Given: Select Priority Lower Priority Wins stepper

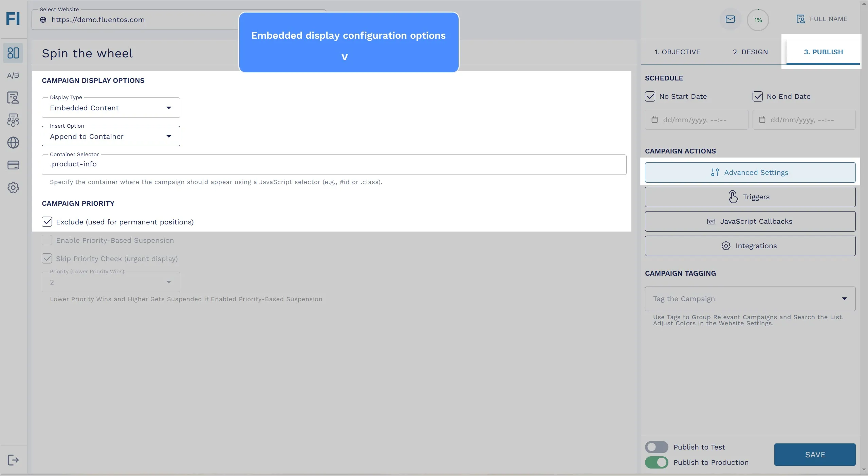Looking at the screenshot, I should 111,281.
